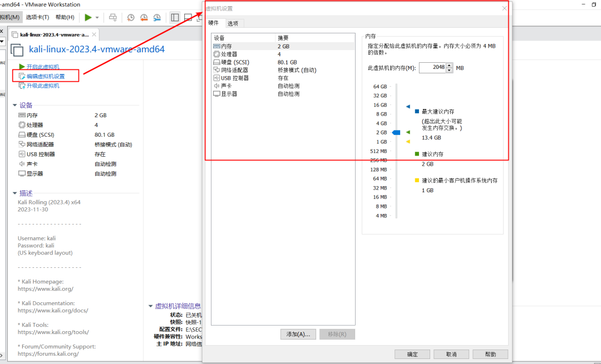Open the 虚拟机(M) menu
601x364 pixels.
9,17
